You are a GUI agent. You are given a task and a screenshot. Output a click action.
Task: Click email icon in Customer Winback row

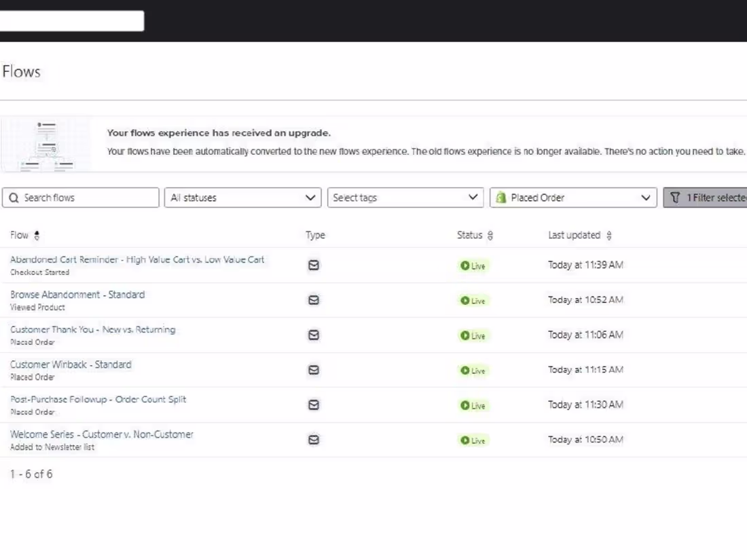tap(314, 370)
